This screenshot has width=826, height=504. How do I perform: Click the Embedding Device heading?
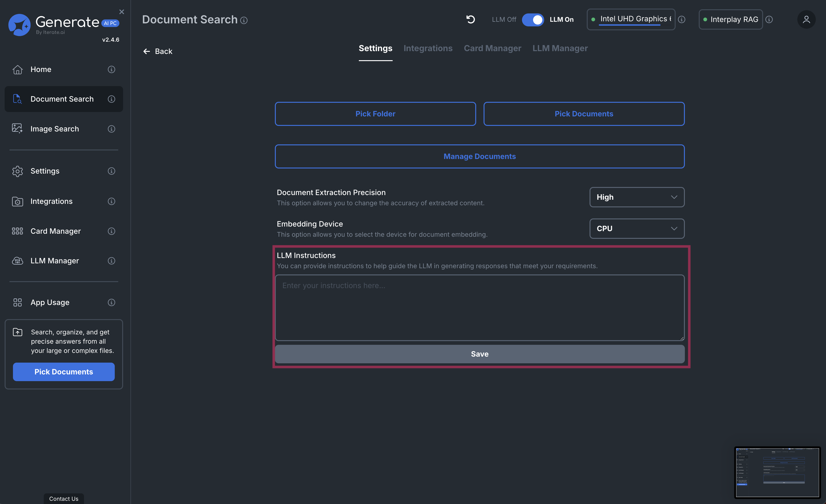pos(310,224)
